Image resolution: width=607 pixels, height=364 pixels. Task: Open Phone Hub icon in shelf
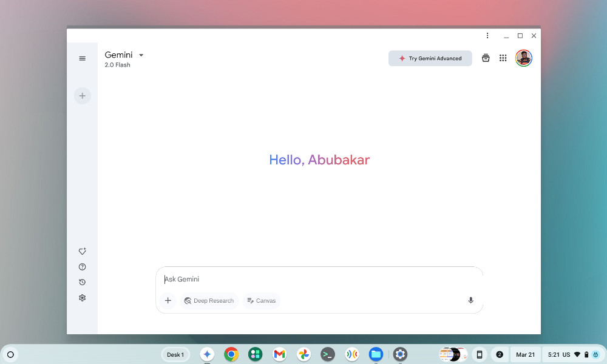click(480, 355)
